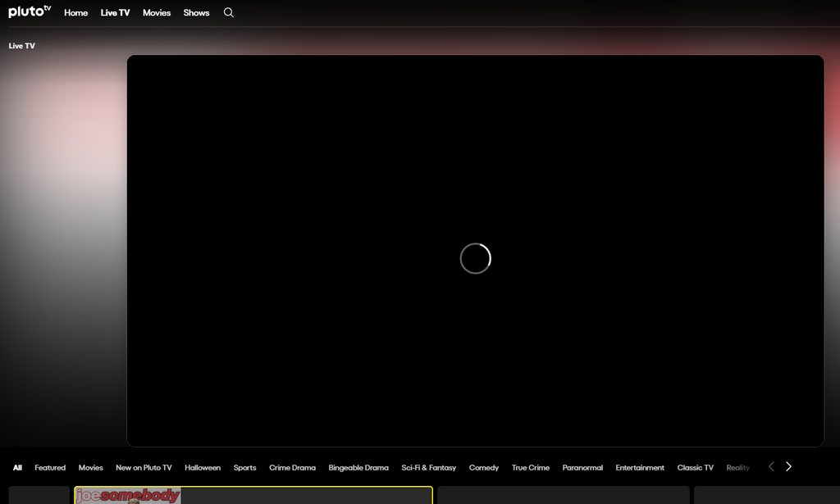This screenshot has height=504, width=840.
Task: Select the Classic TV category
Action: [696, 468]
